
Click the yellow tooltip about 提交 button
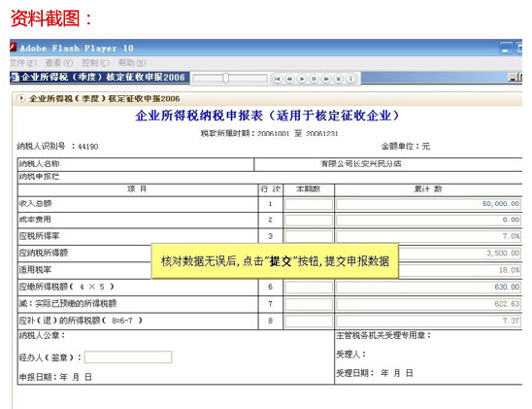[275, 261]
